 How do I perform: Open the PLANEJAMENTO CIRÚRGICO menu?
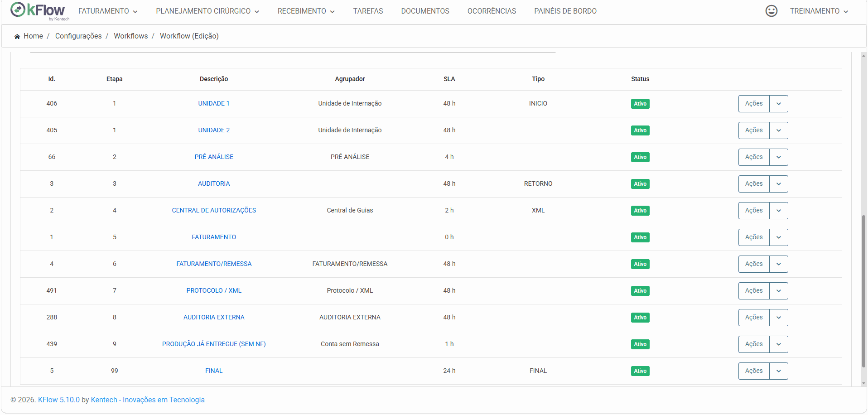pyautogui.click(x=207, y=11)
